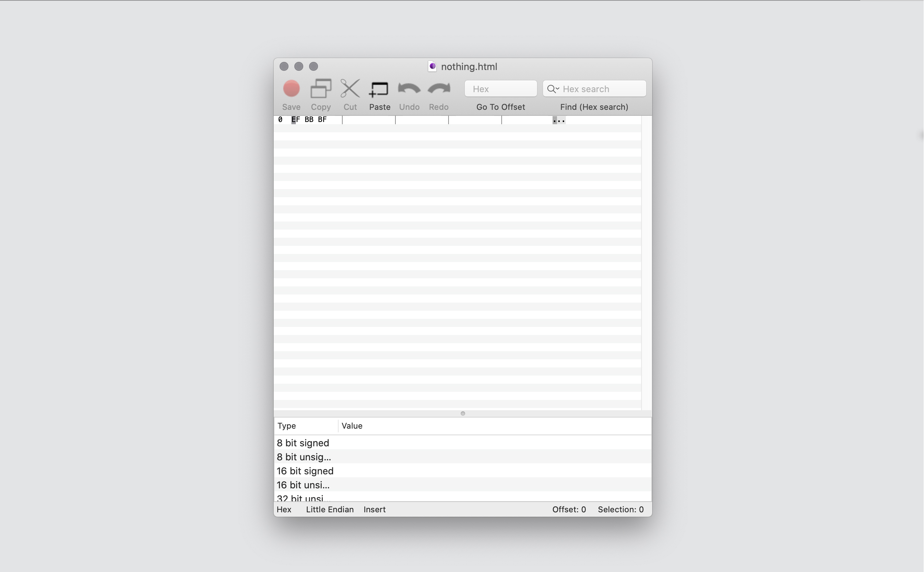Image resolution: width=924 pixels, height=572 pixels.
Task: Click the nothing.html title document icon
Action: [432, 67]
